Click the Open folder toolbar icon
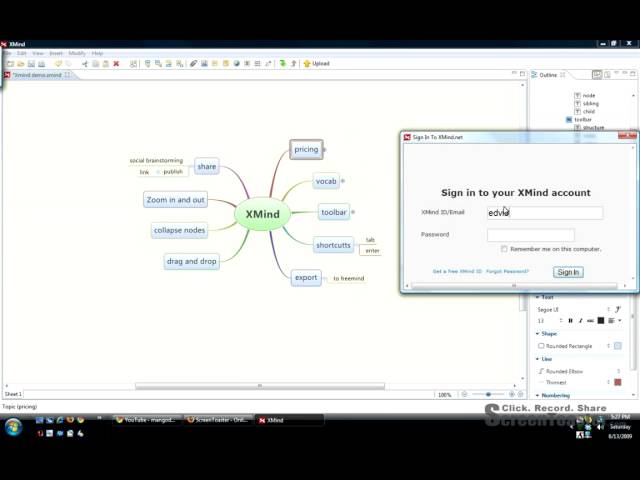Viewport: 640px width, 480px height. 20,64
